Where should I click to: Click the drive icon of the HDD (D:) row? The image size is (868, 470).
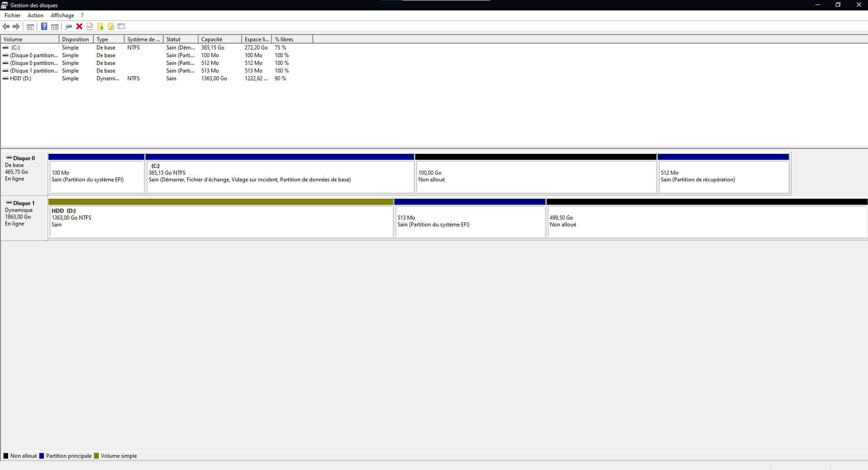5,78
